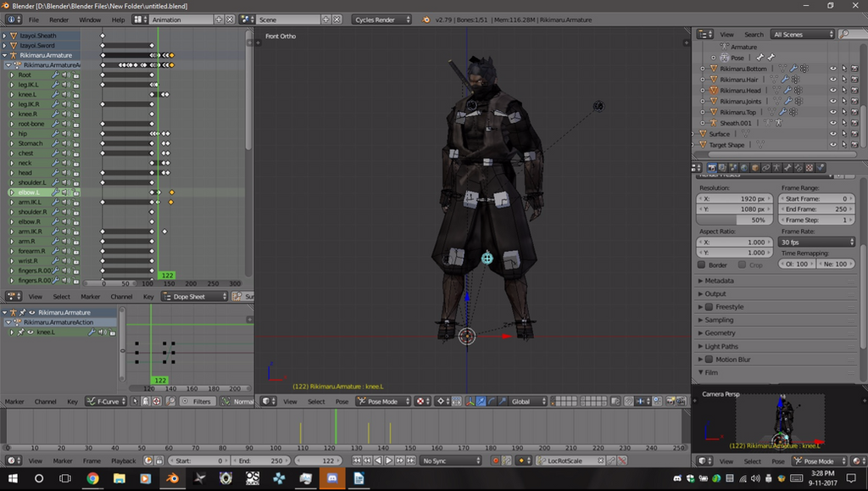Open the Bone Constraints properties tab

[x=798, y=168]
